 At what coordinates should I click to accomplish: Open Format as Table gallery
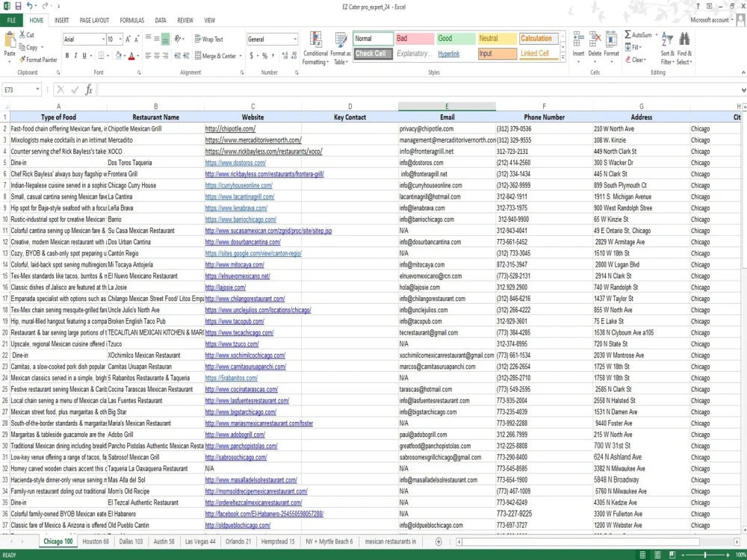tap(341, 49)
